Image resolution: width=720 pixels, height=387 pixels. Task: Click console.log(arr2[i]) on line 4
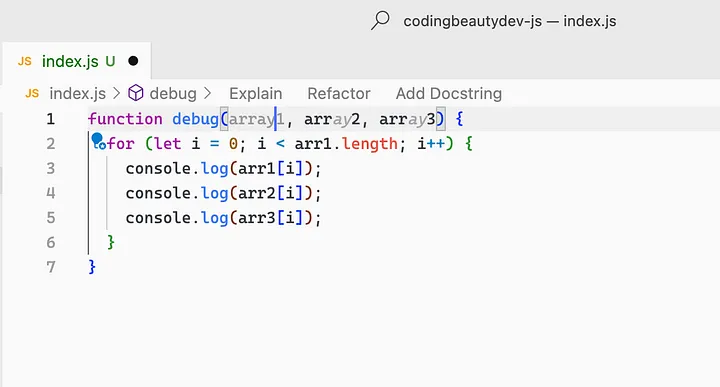[x=219, y=193]
